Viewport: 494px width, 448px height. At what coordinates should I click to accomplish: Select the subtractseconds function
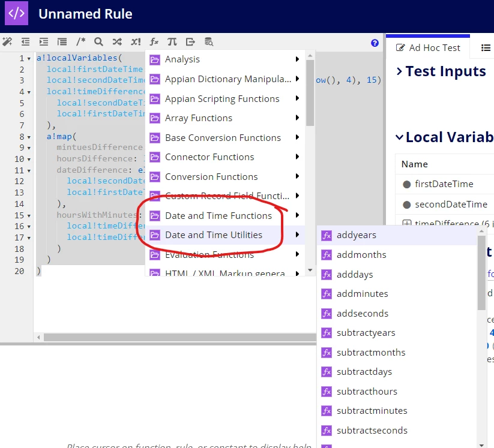pyautogui.click(x=397, y=431)
